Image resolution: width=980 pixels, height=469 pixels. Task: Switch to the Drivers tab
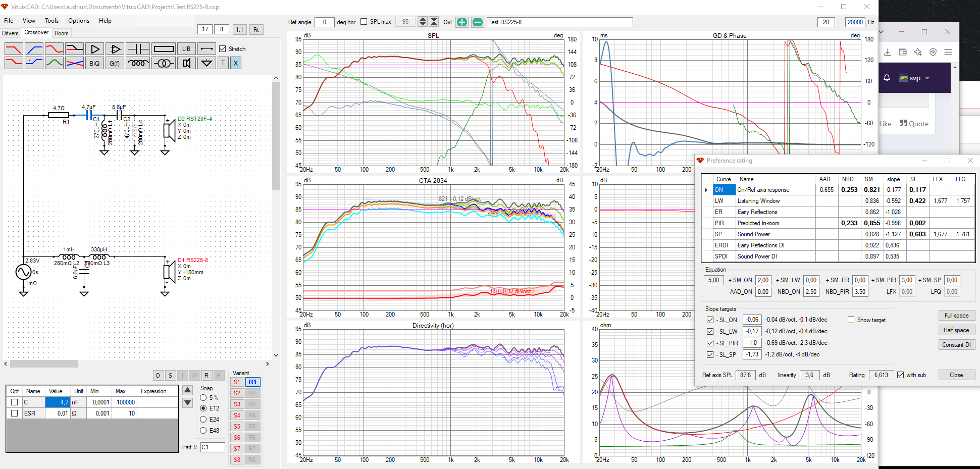click(x=10, y=33)
